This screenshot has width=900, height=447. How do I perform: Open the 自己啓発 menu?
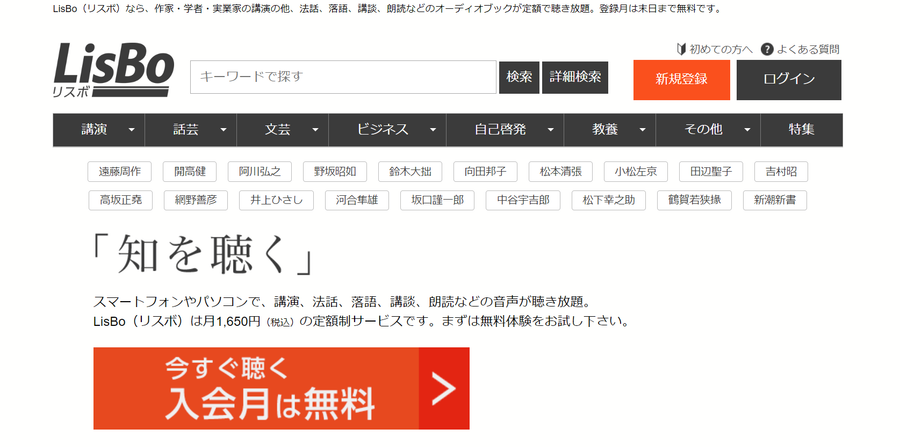pos(505,130)
